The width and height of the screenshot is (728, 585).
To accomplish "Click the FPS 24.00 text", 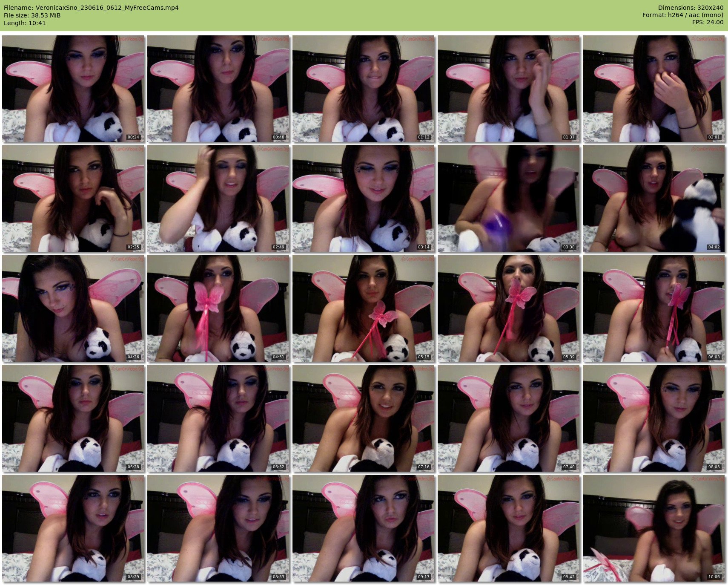I will 708,22.
